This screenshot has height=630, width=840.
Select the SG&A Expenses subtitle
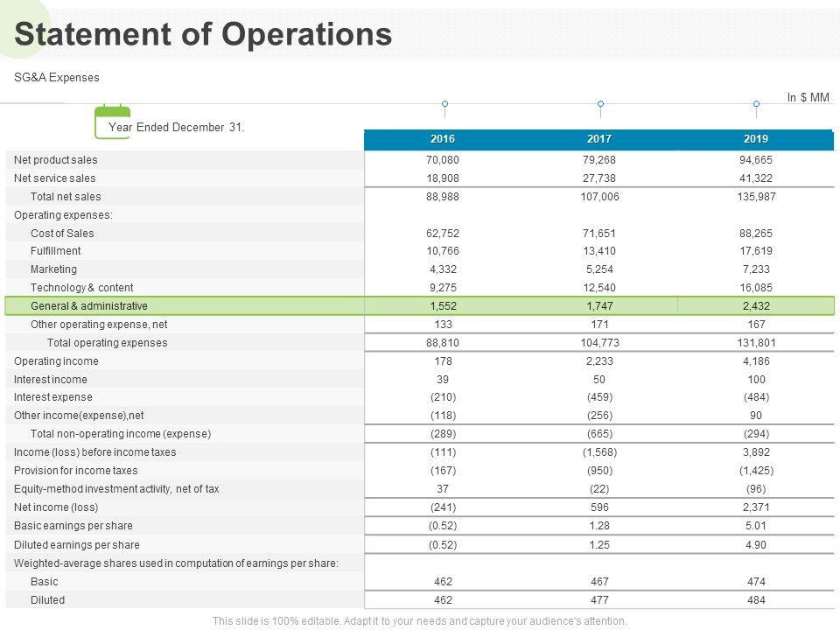pyautogui.click(x=57, y=78)
